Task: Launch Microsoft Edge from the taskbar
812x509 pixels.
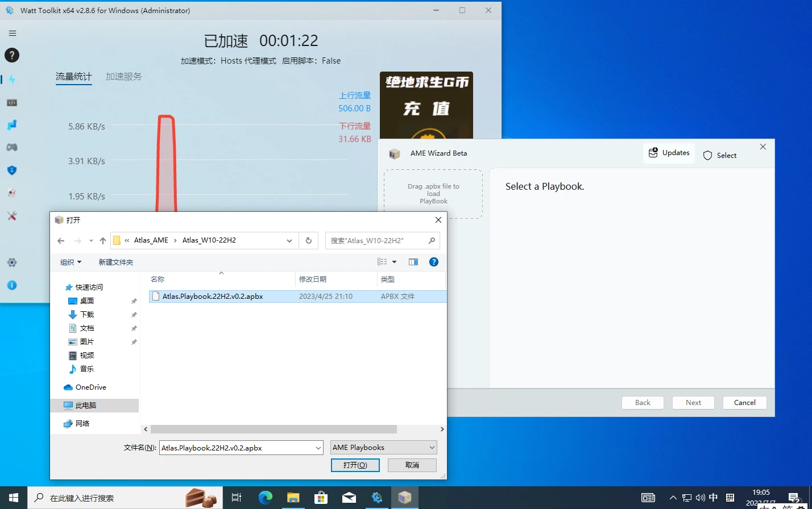Action: [x=265, y=498]
